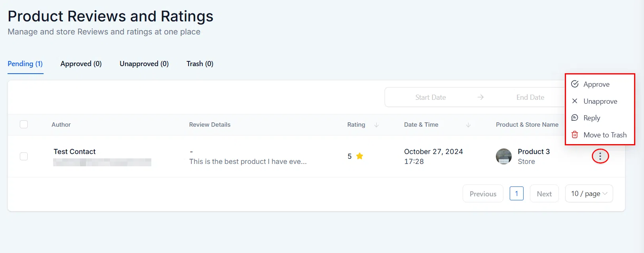Click the Test Contact author name
The image size is (644, 253).
[74, 152]
